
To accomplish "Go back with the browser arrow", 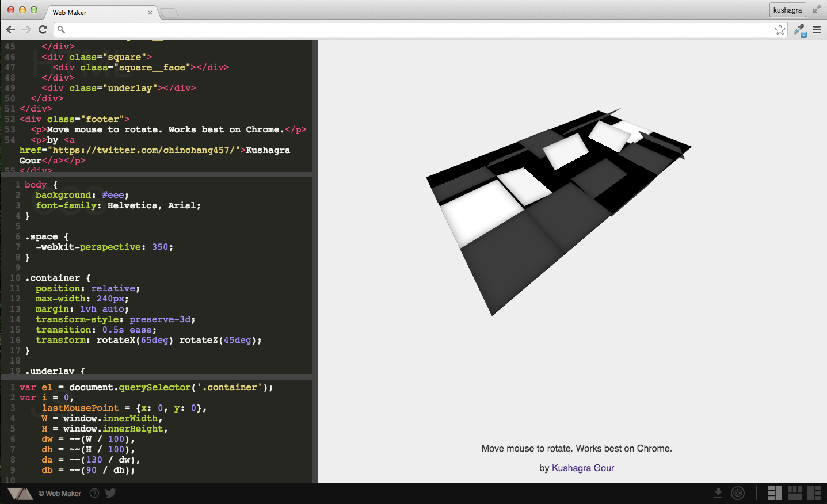I will tap(10, 29).
